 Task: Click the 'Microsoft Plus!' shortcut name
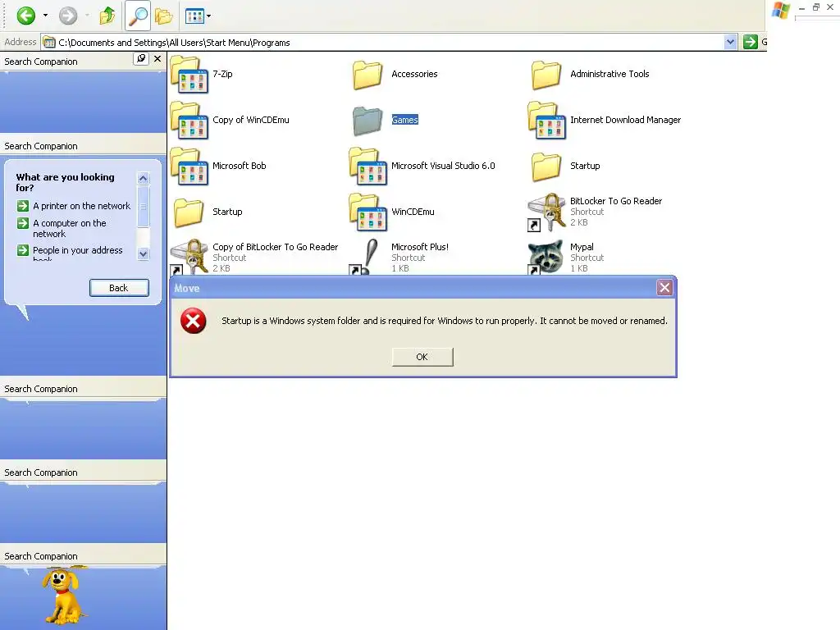click(x=420, y=247)
